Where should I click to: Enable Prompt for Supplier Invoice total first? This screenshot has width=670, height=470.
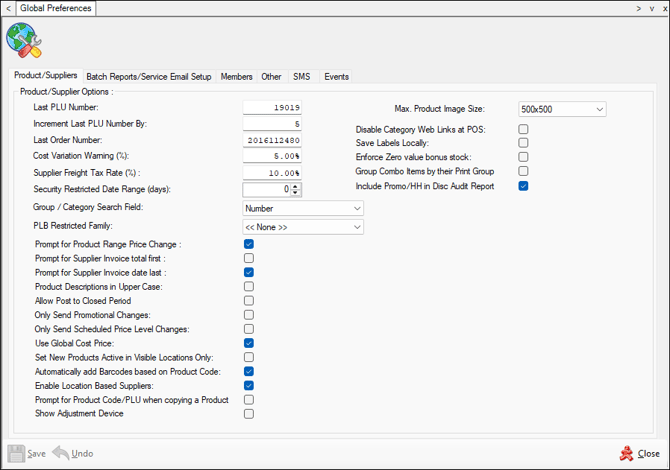pos(249,258)
